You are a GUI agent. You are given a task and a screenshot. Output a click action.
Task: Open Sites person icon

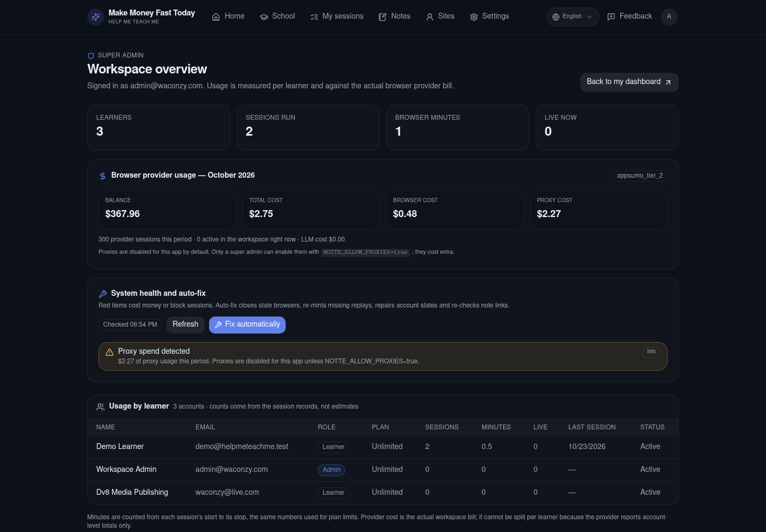pyautogui.click(x=430, y=17)
